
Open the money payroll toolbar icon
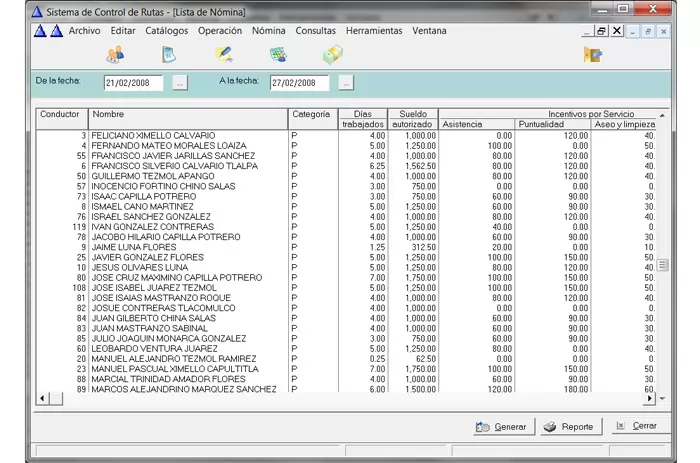[x=333, y=55]
